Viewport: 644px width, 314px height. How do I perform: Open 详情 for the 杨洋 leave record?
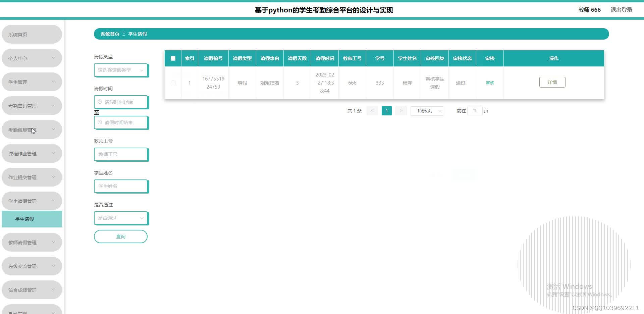552,82
